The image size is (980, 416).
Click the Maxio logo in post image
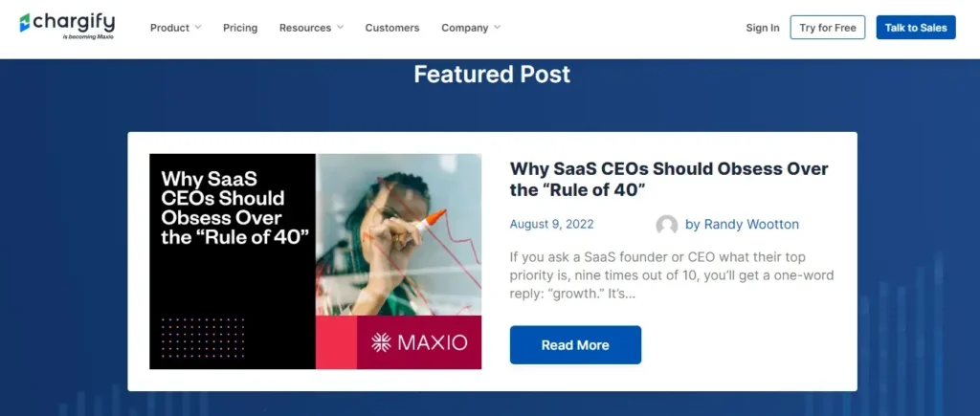(419, 342)
